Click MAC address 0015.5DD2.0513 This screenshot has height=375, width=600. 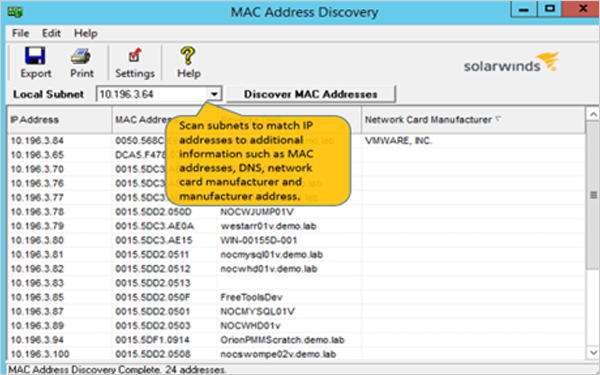click(153, 283)
